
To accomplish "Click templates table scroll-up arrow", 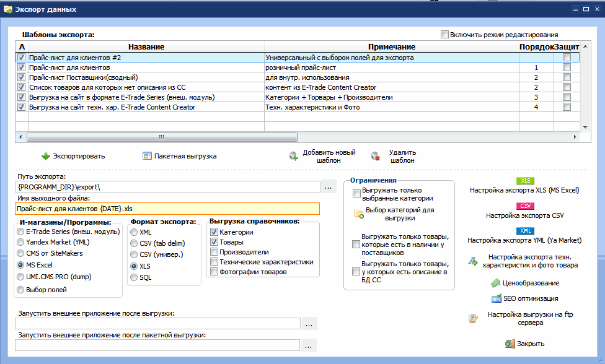I will 585,46.
